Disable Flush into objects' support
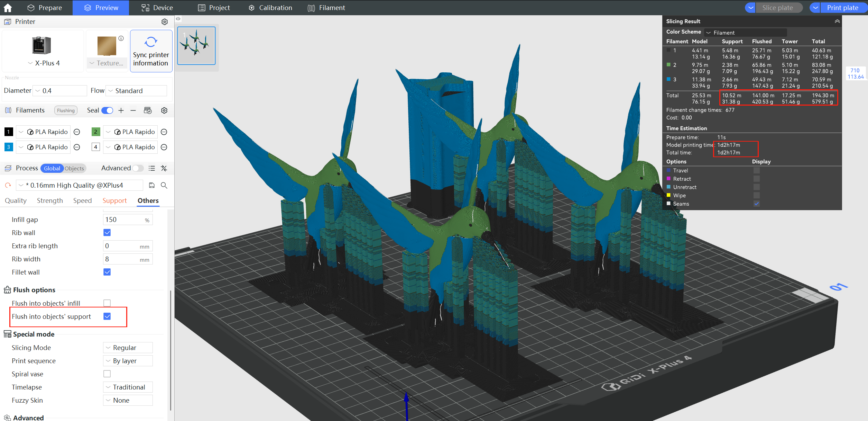Image resolution: width=868 pixels, height=421 pixels. coord(107,316)
